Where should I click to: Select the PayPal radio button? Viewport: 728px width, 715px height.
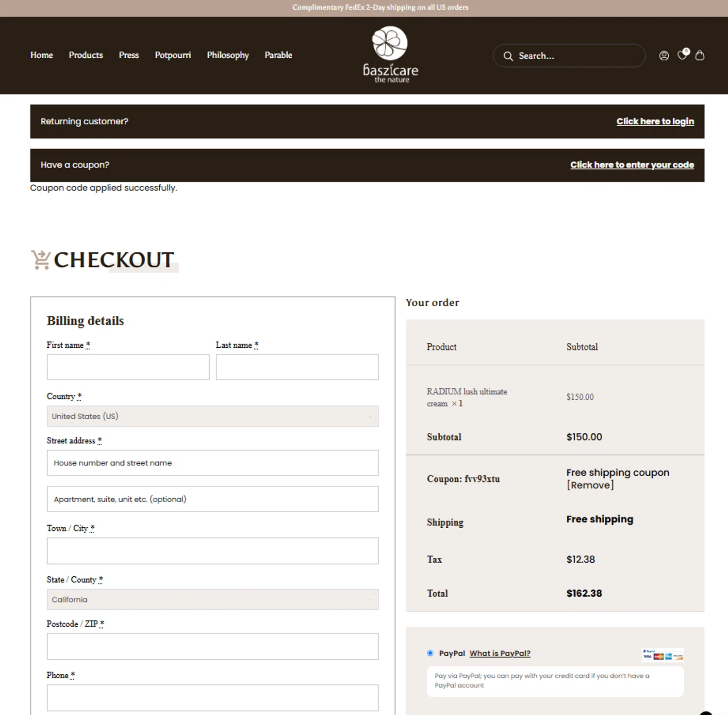tap(430, 653)
